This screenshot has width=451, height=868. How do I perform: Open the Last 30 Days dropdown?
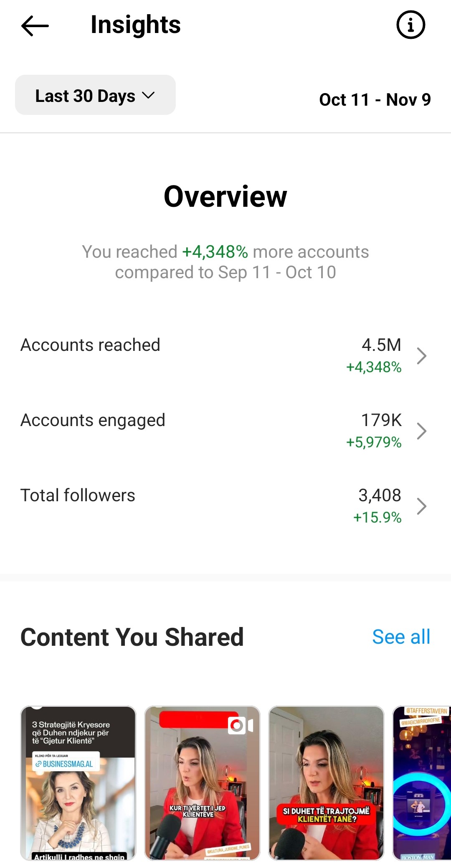[95, 95]
